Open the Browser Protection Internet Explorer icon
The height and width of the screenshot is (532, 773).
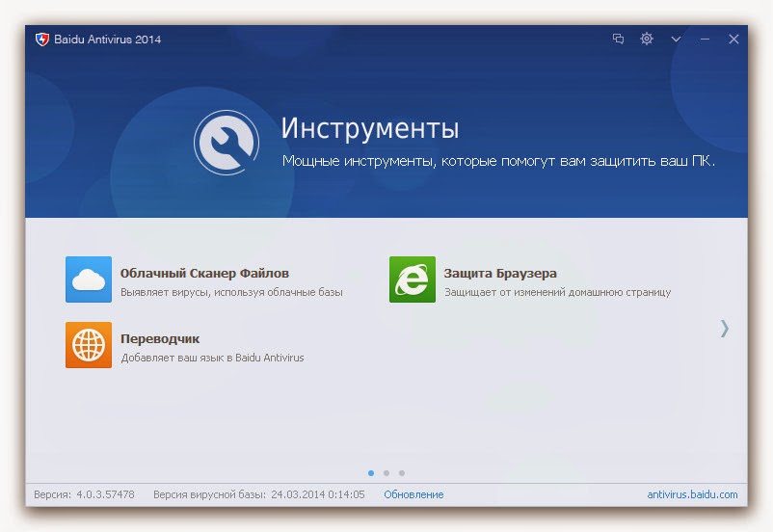tap(413, 279)
